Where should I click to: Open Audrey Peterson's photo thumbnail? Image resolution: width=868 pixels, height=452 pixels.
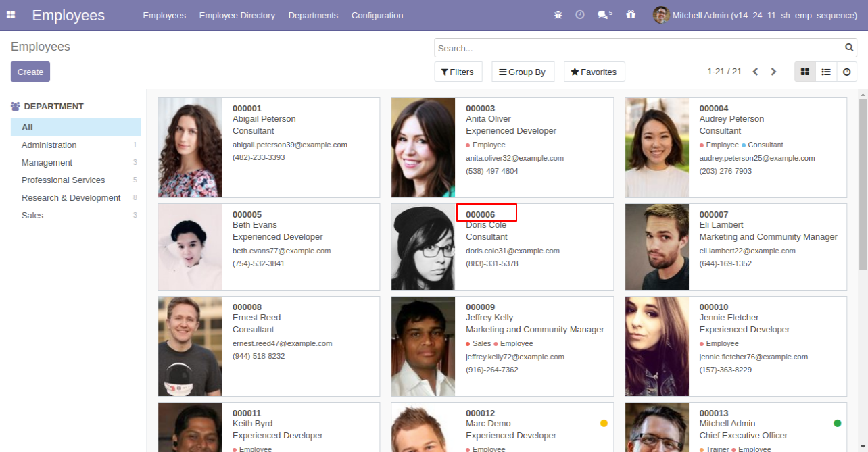(657, 147)
